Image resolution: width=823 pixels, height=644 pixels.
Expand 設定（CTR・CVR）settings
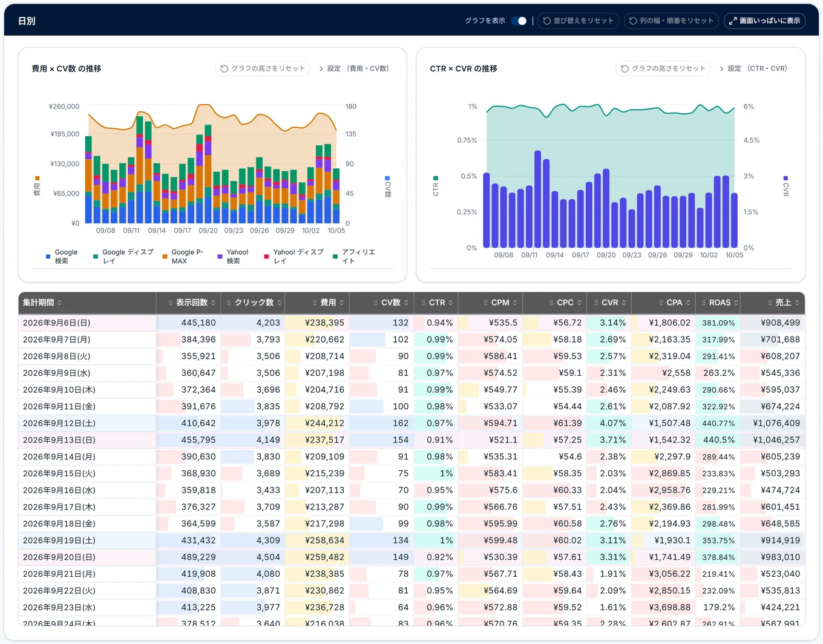(755, 68)
